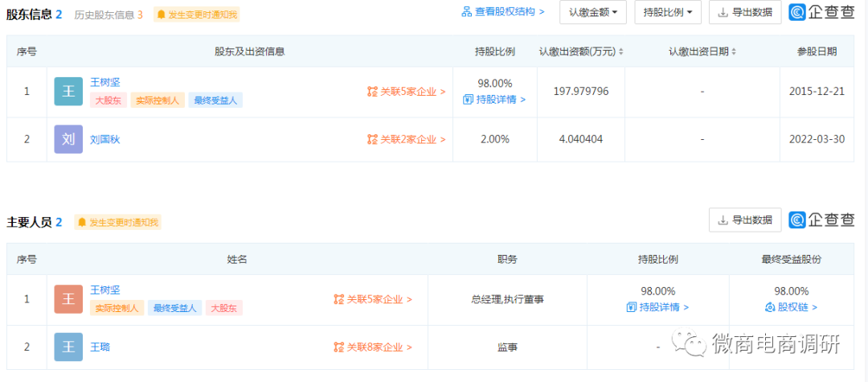Toggle 发生变更时通知我 bell for shareholders
This screenshot has height=382, width=868.
196,14
